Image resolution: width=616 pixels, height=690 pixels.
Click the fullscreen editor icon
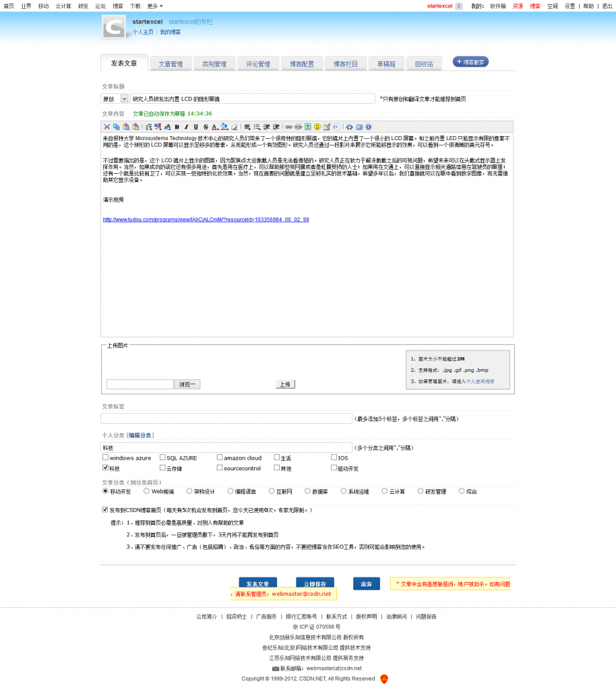pyautogui.click(x=359, y=127)
